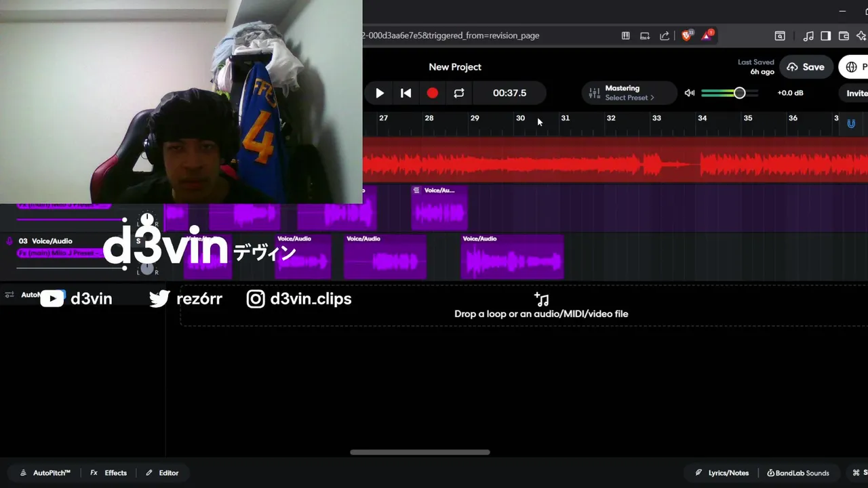Adjust the master volume slider knob

point(739,93)
